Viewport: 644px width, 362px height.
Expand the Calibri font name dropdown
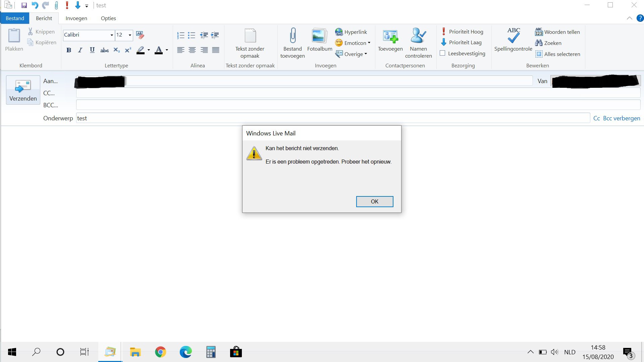point(112,35)
